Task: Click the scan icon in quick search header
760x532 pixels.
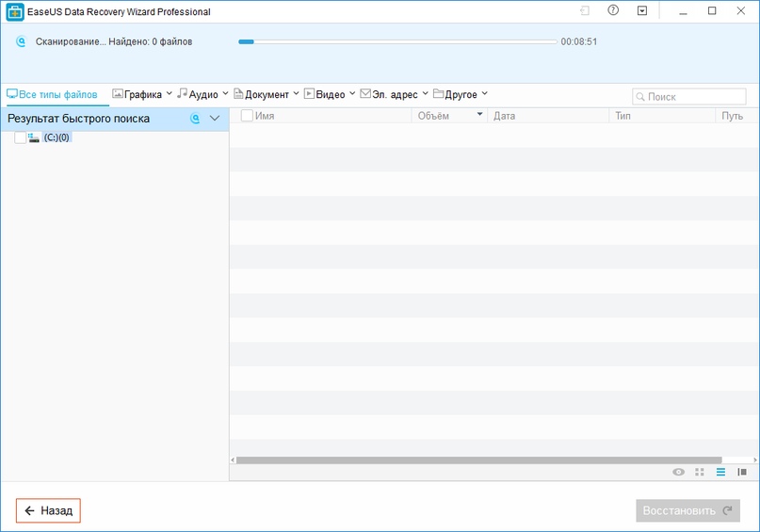Action: [196, 119]
